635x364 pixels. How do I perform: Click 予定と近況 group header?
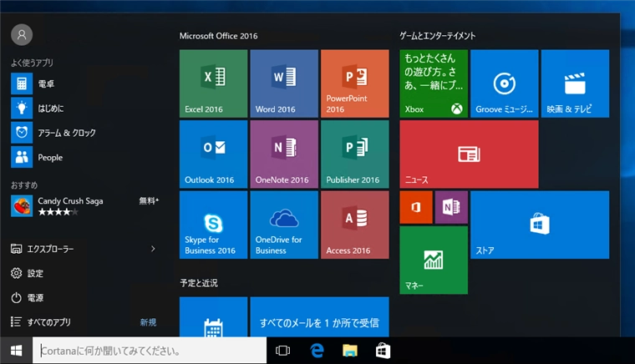199,283
